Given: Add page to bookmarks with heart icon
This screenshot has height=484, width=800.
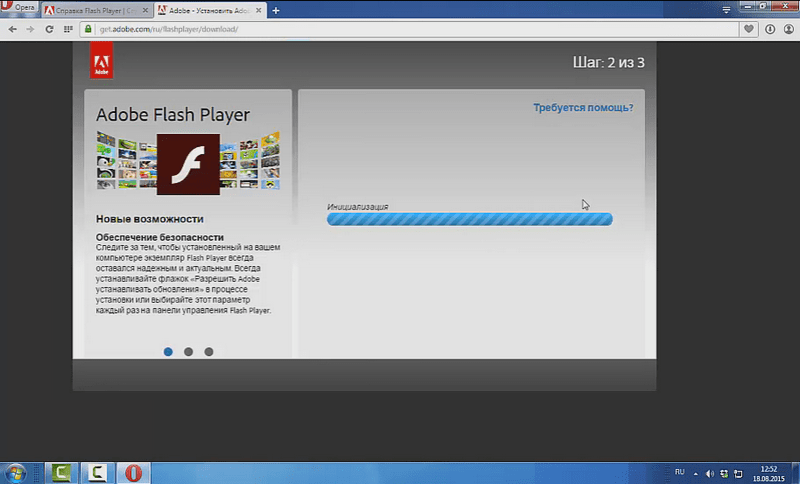Looking at the screenshot, I should 748,29.
